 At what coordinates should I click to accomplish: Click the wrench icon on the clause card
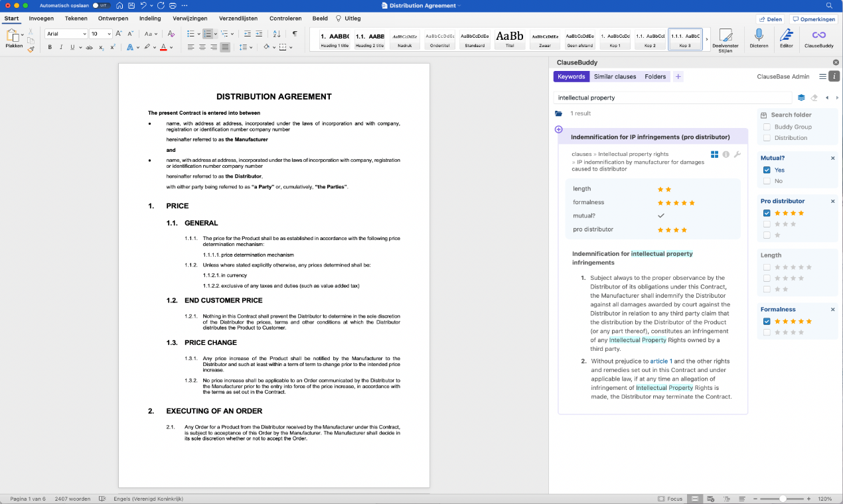737,155
